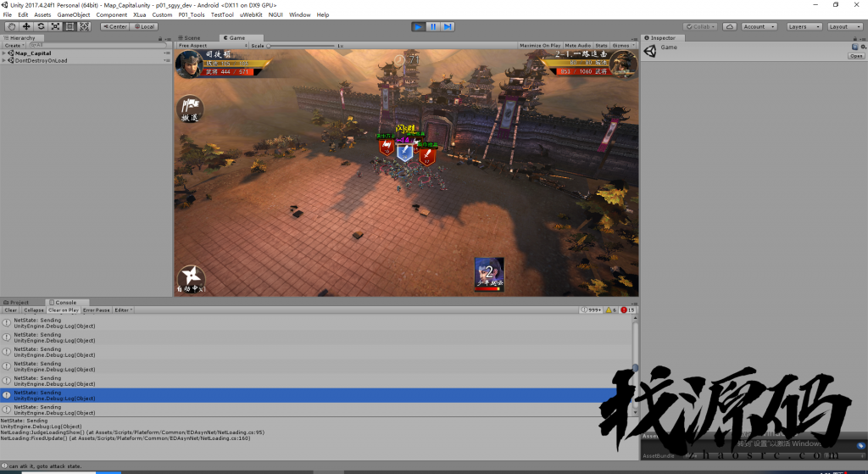Open the GameObject menu
Image resolution: width=868 pixels, height=474 pixels.
coord(74,15)
